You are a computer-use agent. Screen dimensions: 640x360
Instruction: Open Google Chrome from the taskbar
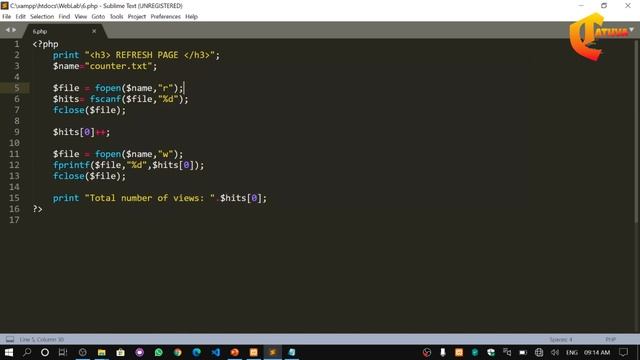click(x=178, y=352)
